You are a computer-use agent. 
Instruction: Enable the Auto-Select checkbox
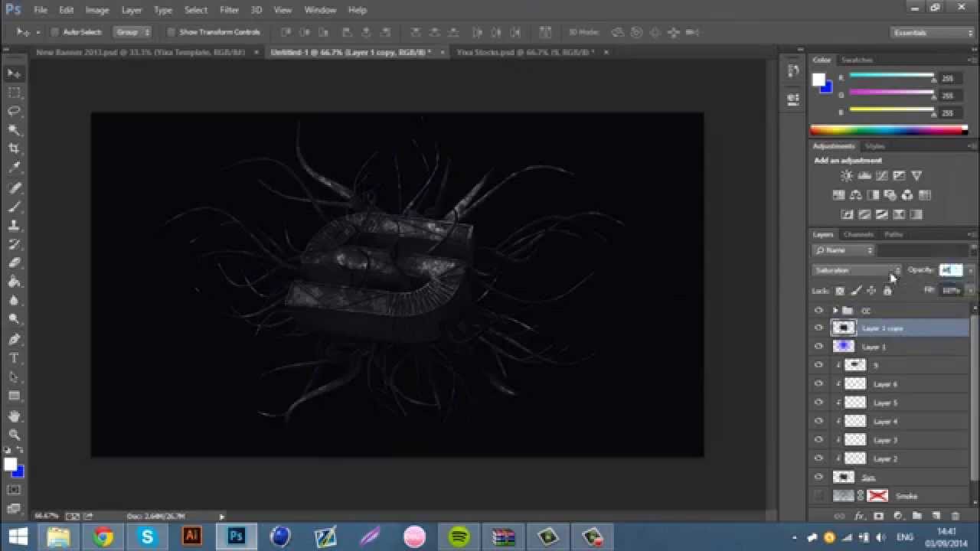55,32
